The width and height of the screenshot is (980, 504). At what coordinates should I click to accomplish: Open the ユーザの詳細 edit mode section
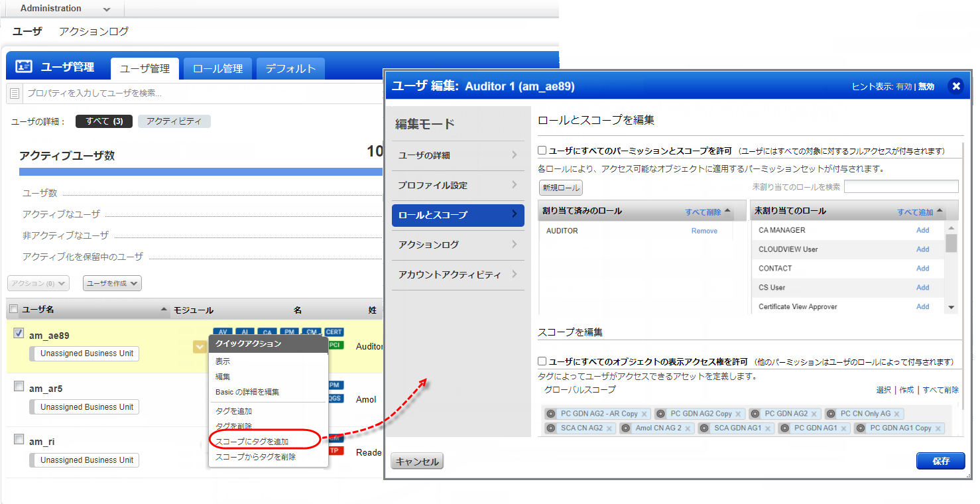[x=458, y=155]
